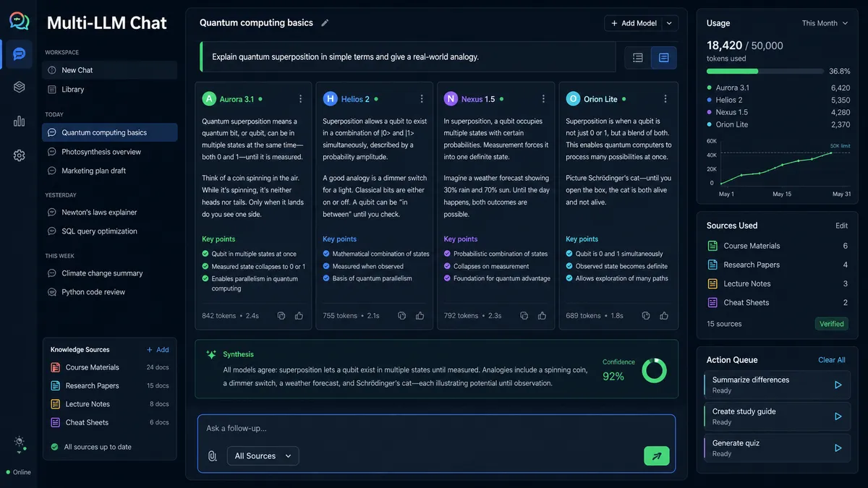Click the Nexus 1.5 model name

(x=478, y=99)
